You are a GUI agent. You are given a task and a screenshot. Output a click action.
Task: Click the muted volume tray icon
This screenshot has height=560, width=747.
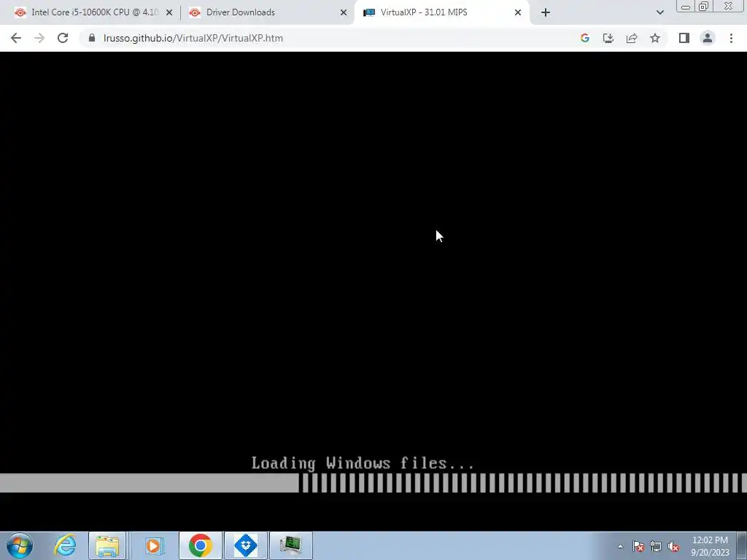point(673,546)
